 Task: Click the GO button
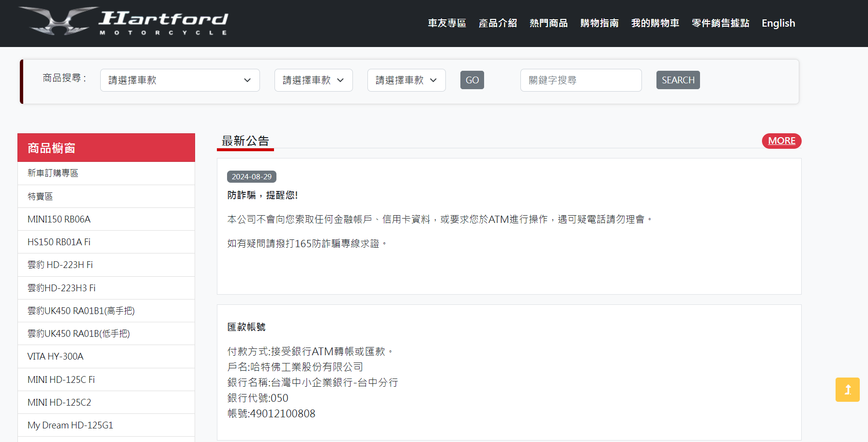click(472, 80)
